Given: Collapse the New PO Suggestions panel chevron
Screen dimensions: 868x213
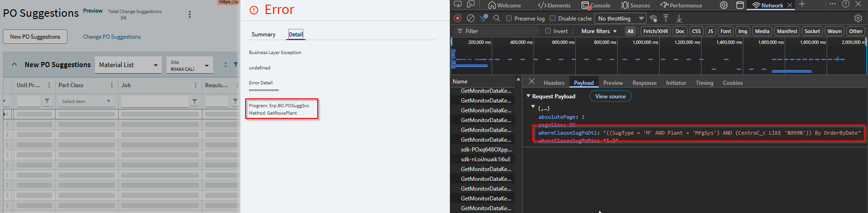Looking at the screenshot, I should click(x=14, y=64).
